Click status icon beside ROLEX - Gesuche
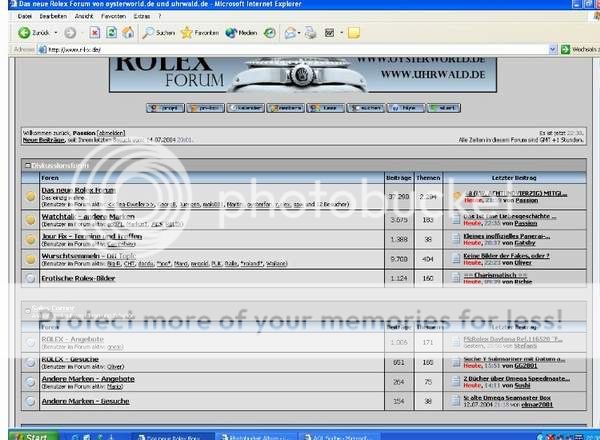This screenshot has height=440, width=600. pos(30,362)
